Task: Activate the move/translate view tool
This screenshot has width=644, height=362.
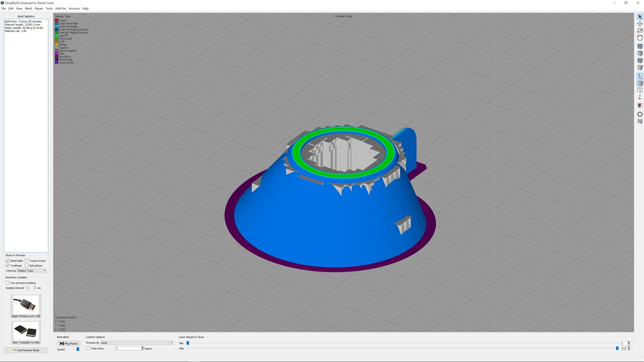Action: (640, 24)
